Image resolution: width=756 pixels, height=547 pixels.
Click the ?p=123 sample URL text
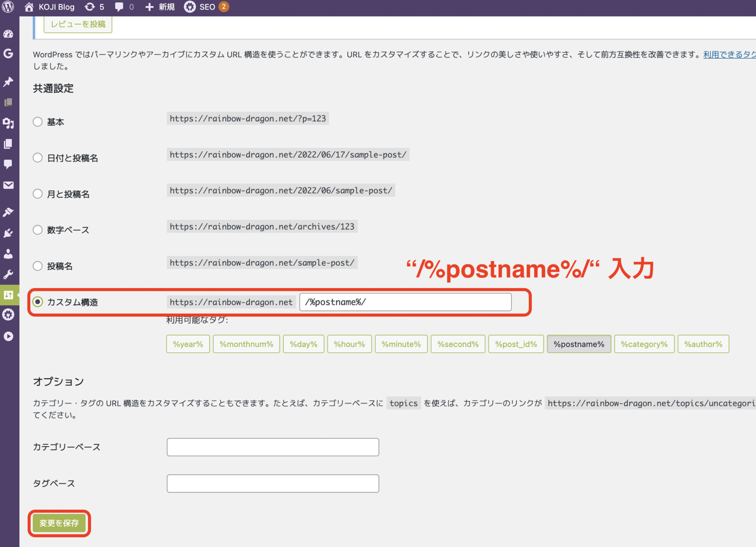tap(248, 119)
